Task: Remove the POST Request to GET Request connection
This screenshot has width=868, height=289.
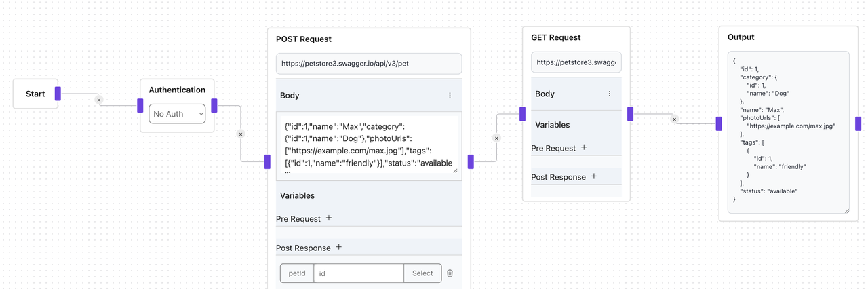Action: click(496, 138)
